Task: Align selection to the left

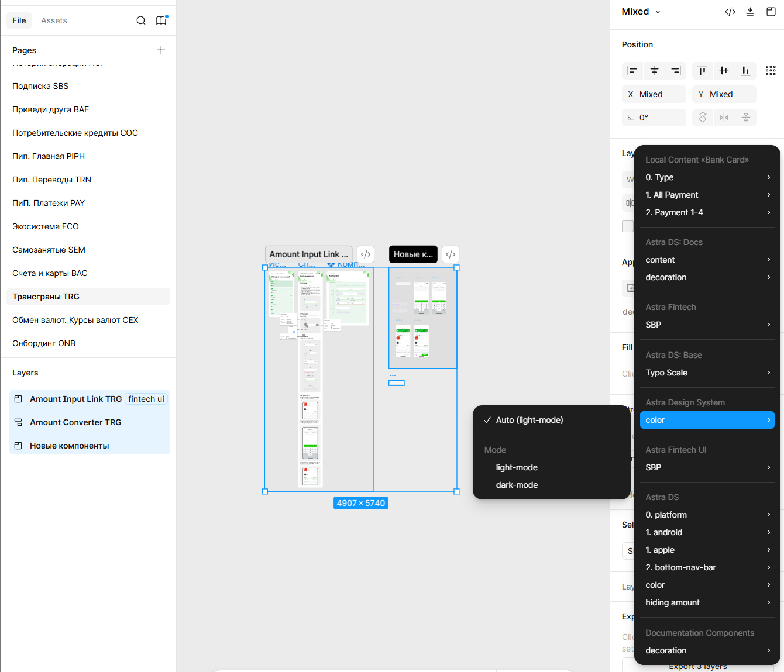Action: 632,71
